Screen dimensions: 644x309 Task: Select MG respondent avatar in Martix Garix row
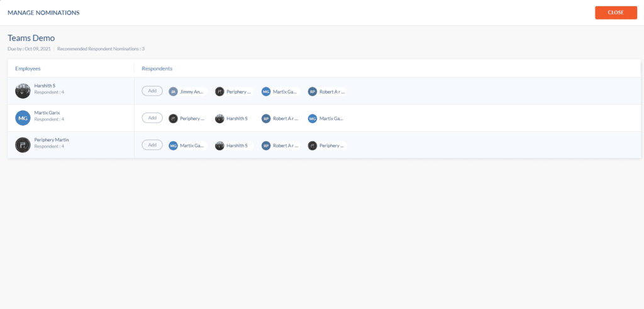[313, 119]
